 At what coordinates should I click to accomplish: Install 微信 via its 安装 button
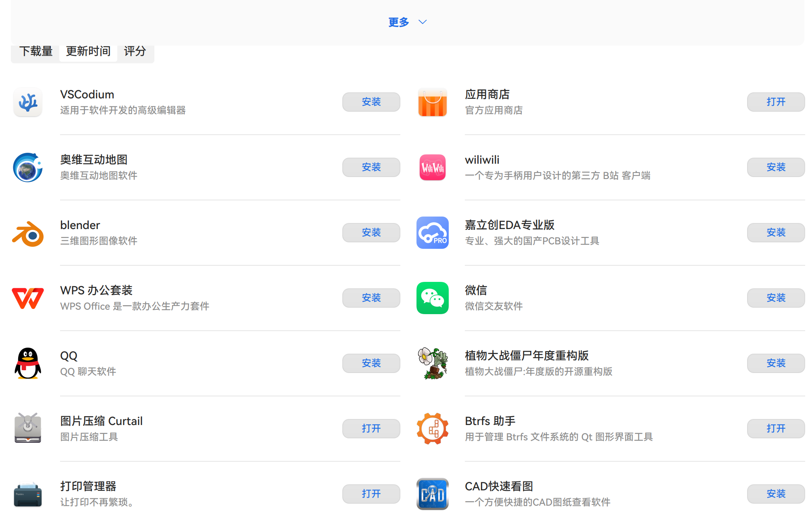[x=775, y=298]
